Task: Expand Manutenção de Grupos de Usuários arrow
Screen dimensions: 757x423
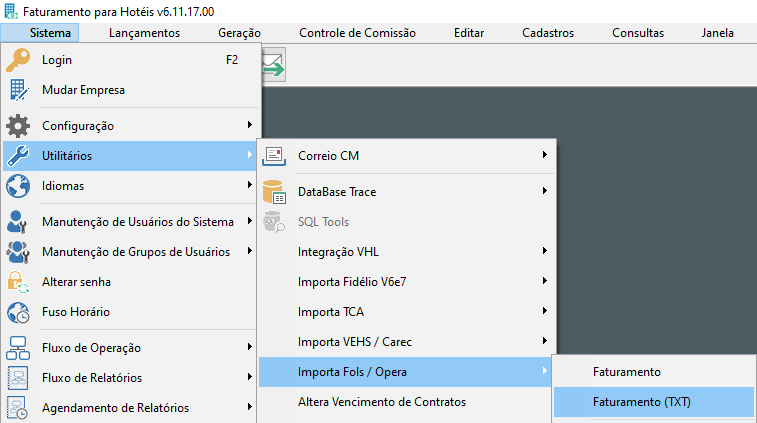Action: coord(250,251)
